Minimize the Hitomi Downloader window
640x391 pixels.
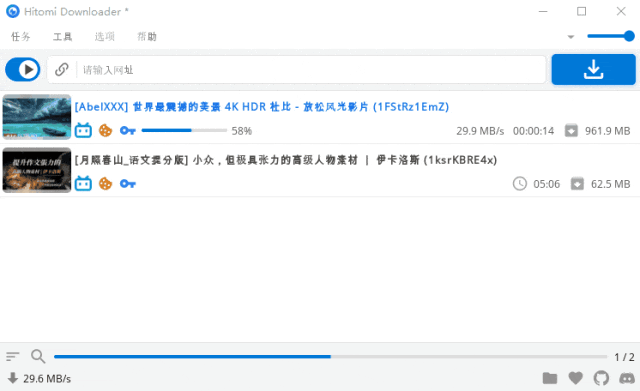tap(543, 11)
